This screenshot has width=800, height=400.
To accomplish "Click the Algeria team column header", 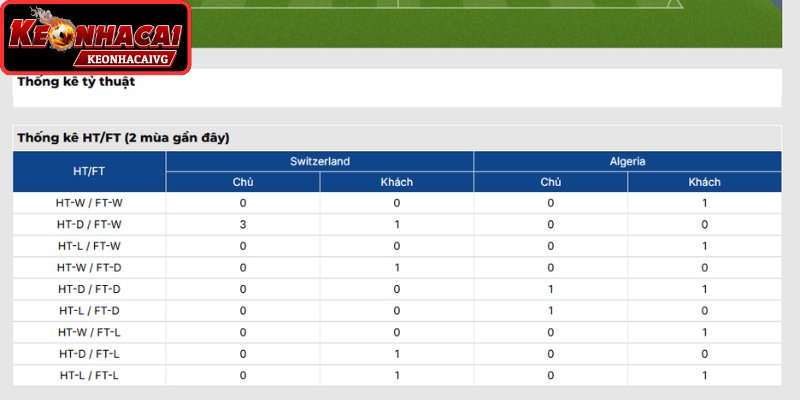I will coord(628,161).
